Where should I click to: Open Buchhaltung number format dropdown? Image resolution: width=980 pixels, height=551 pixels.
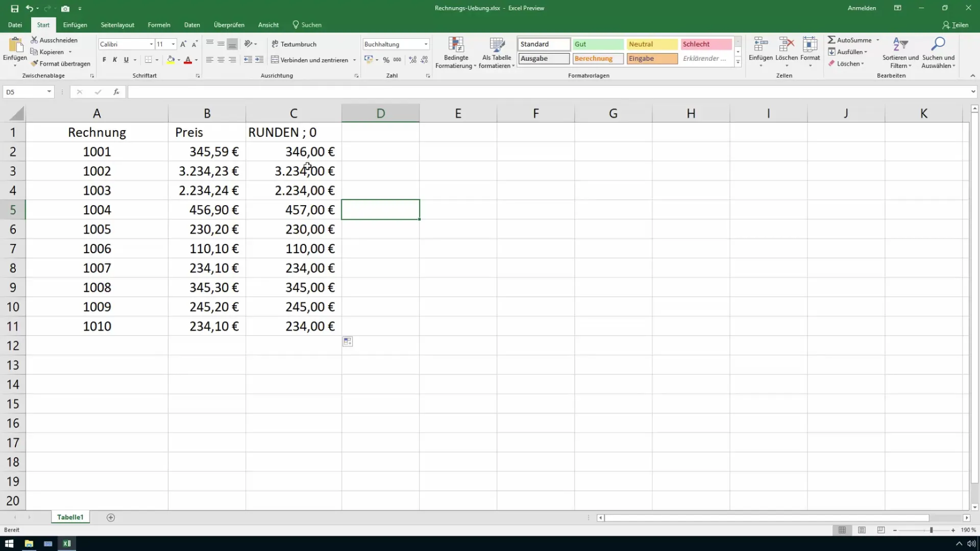426,44
